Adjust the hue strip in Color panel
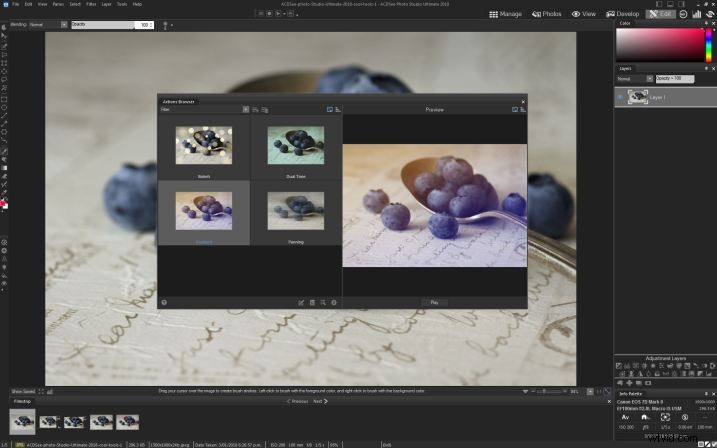The height and width of the screenshot is (448, 717). (709, 45)
